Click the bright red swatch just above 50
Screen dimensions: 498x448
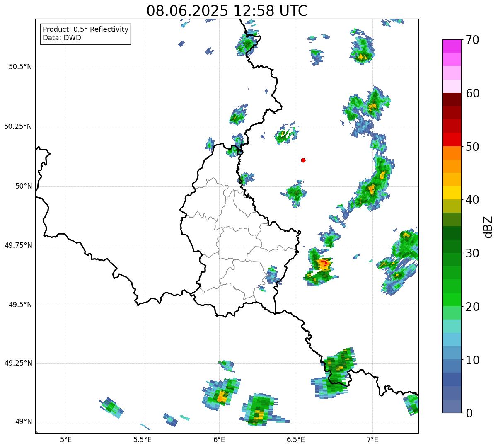[452, 140]
